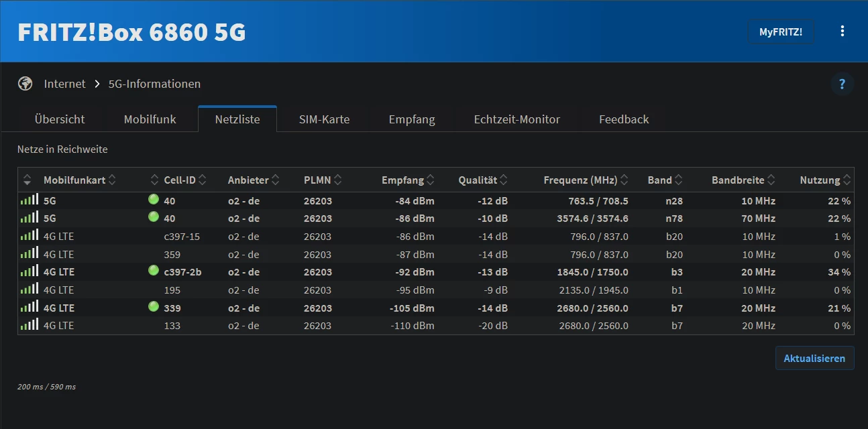Click the 34 % usage value
This screenshot has height=429, width=868.
(x=838, y=272)
